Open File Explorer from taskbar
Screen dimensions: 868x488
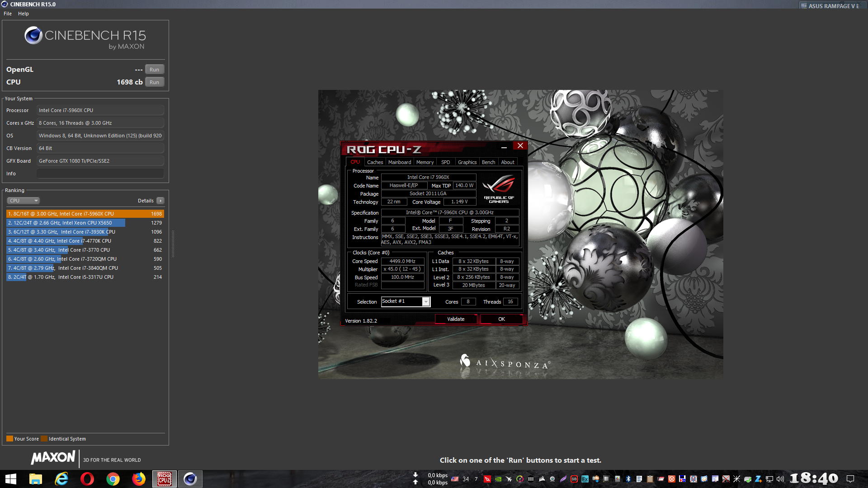[35, 479]
